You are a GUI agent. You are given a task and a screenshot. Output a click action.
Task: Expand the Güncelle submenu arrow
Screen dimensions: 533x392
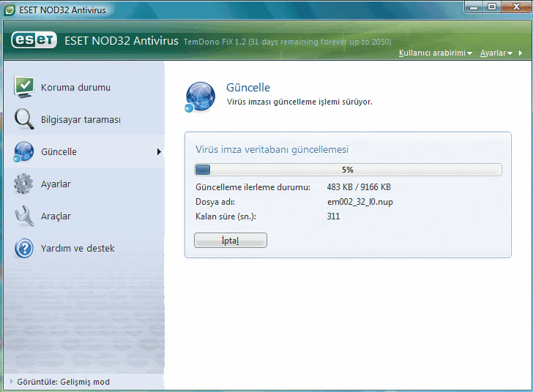point(159,152)
